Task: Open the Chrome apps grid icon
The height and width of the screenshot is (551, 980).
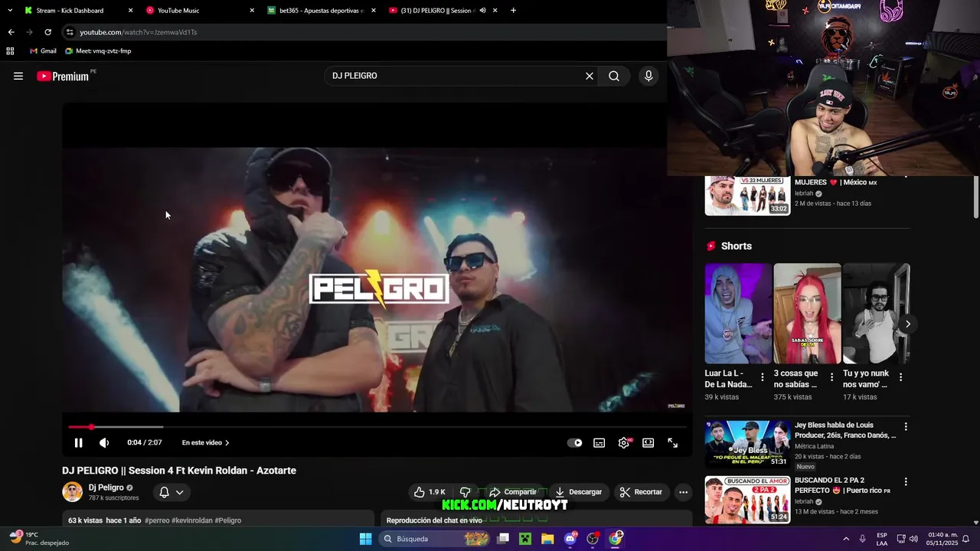Action: (x=10, y=51)
